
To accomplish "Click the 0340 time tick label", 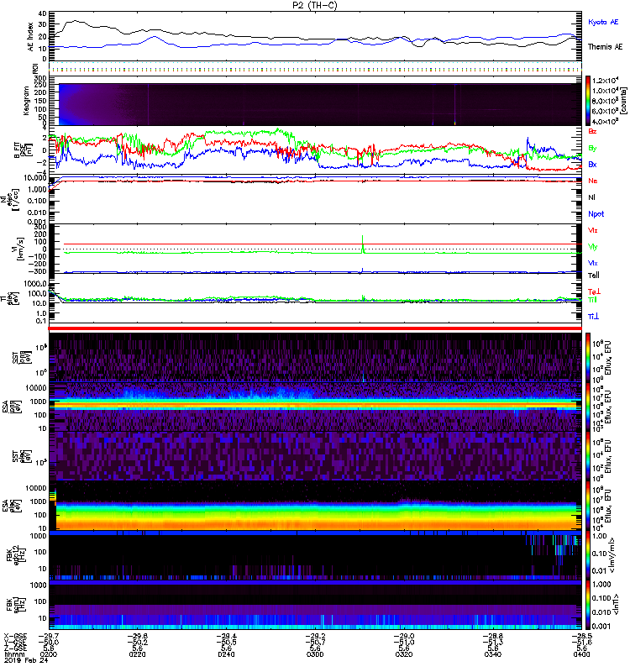I will (493, 654).
